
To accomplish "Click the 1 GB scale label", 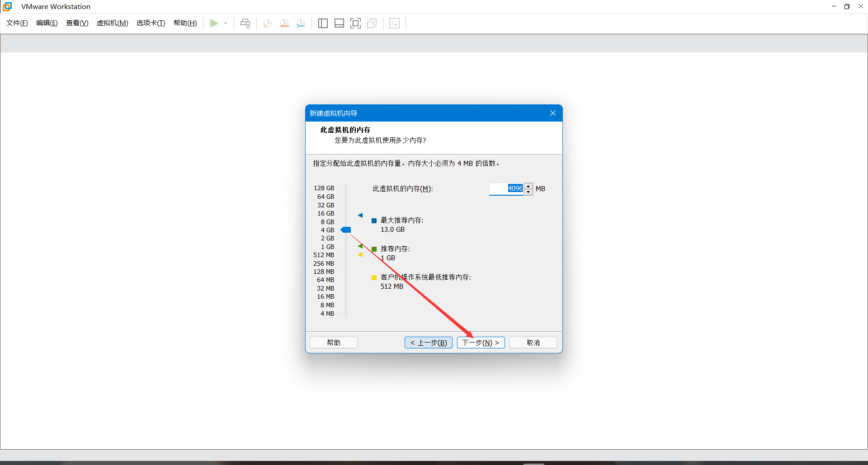I will (327, 247).
